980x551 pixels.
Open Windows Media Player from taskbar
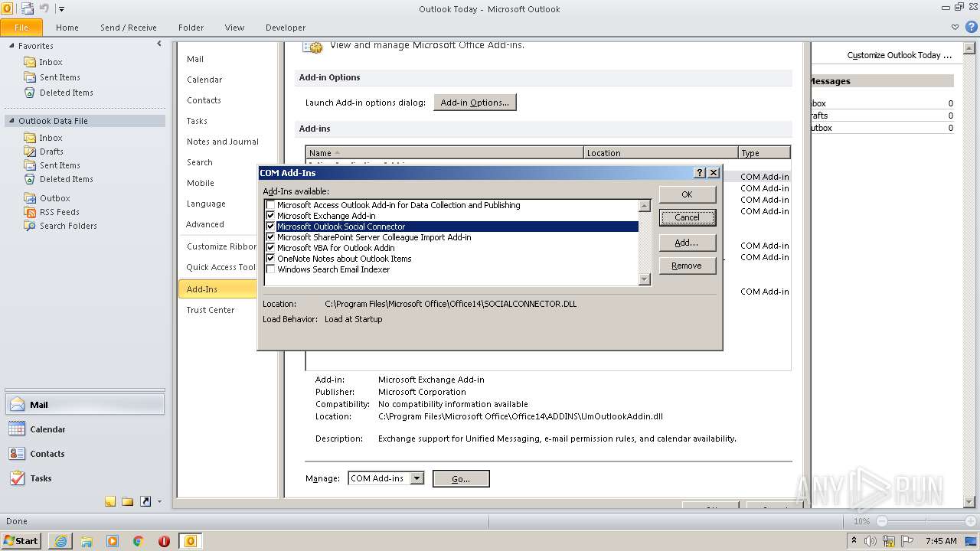pyautogui.click(x=113, y=541)
